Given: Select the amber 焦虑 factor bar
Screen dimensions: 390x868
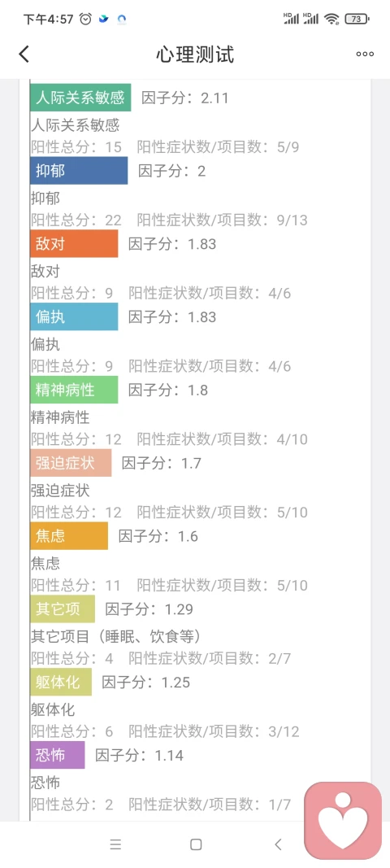Looking at the screenshot, I should coord(69,536).
